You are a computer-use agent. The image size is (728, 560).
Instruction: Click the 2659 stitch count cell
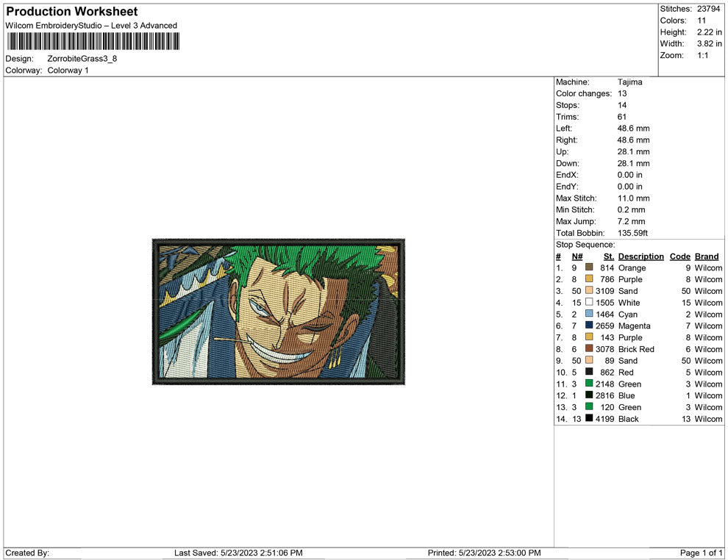tap(605, 326)
